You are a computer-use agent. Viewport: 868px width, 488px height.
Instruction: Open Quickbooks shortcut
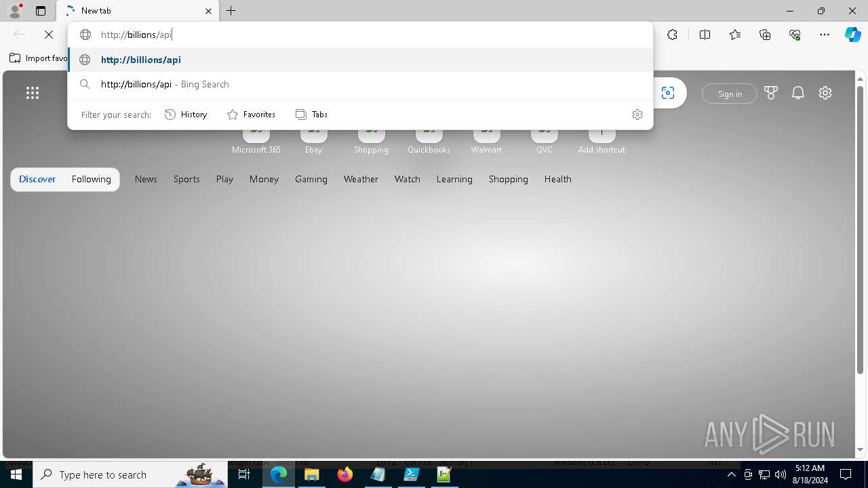[x=429, y=141]
